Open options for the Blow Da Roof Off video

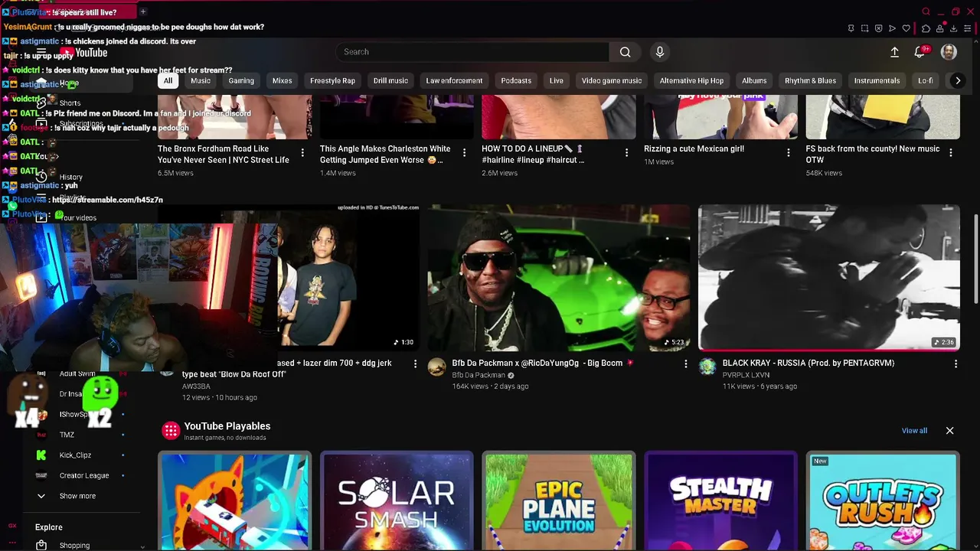click(x=415, y=364)
